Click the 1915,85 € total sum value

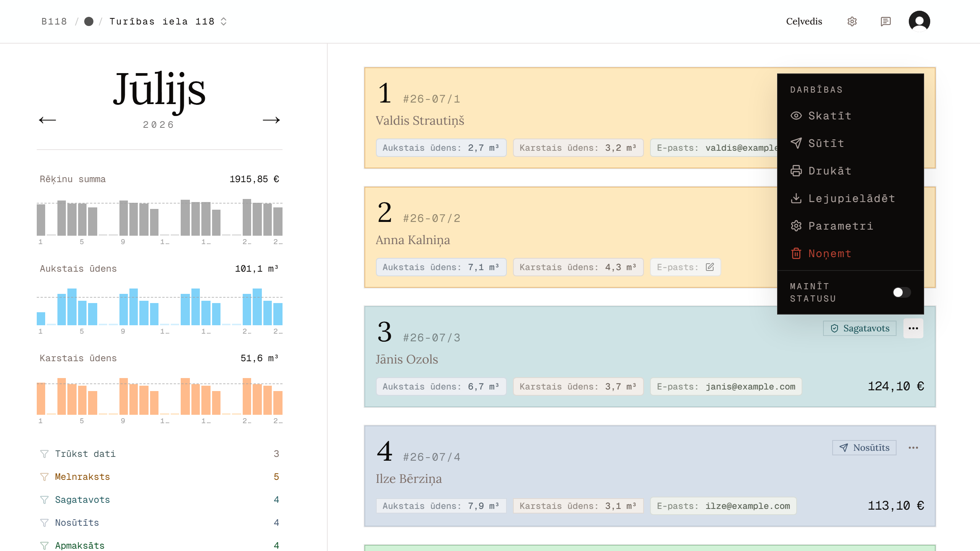click(x=254, y=179)
